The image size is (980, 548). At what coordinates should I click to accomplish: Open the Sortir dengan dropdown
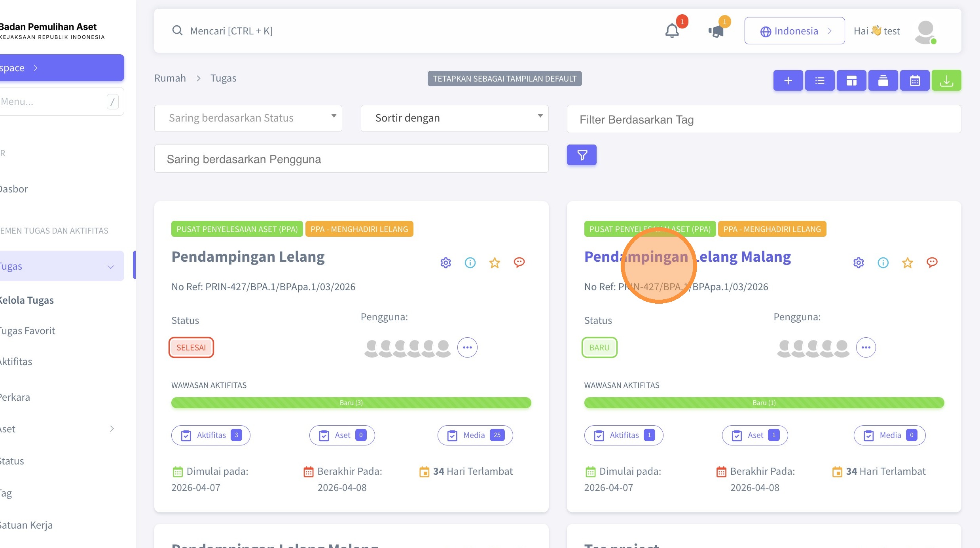click(x=455, y=118)
